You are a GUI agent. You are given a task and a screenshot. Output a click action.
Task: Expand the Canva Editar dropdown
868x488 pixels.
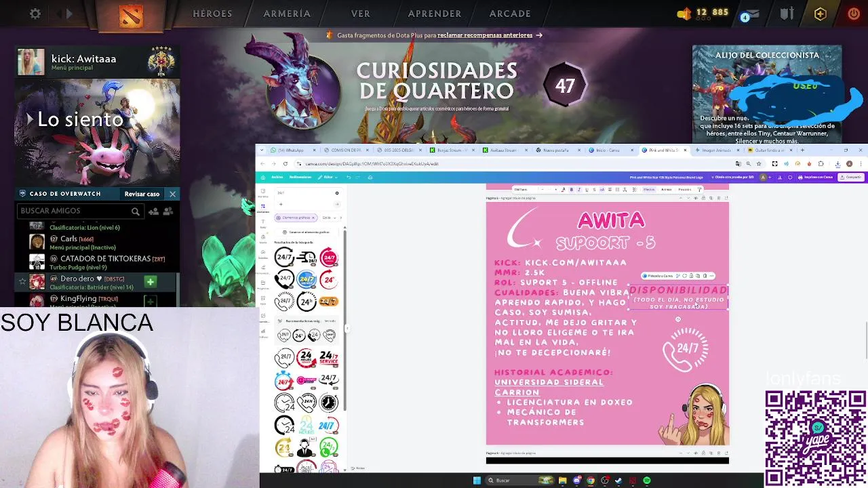click(328, 177)
